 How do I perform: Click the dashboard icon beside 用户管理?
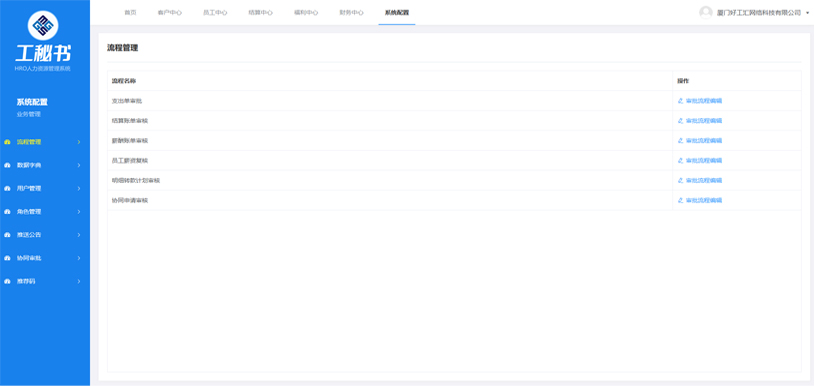coord(7,189)
